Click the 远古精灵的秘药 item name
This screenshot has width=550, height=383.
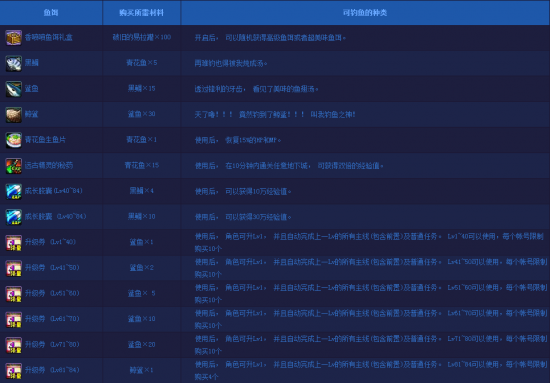click(49, 166)
